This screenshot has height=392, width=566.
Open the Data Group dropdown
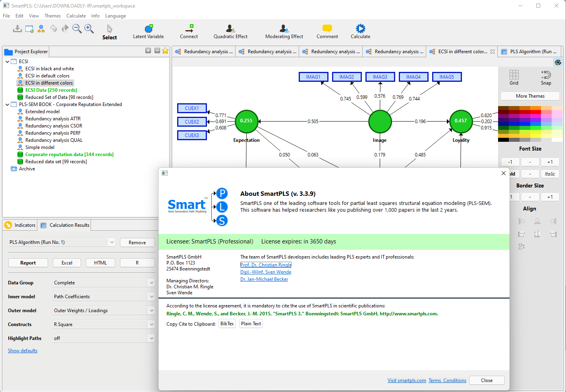point(151,283)
